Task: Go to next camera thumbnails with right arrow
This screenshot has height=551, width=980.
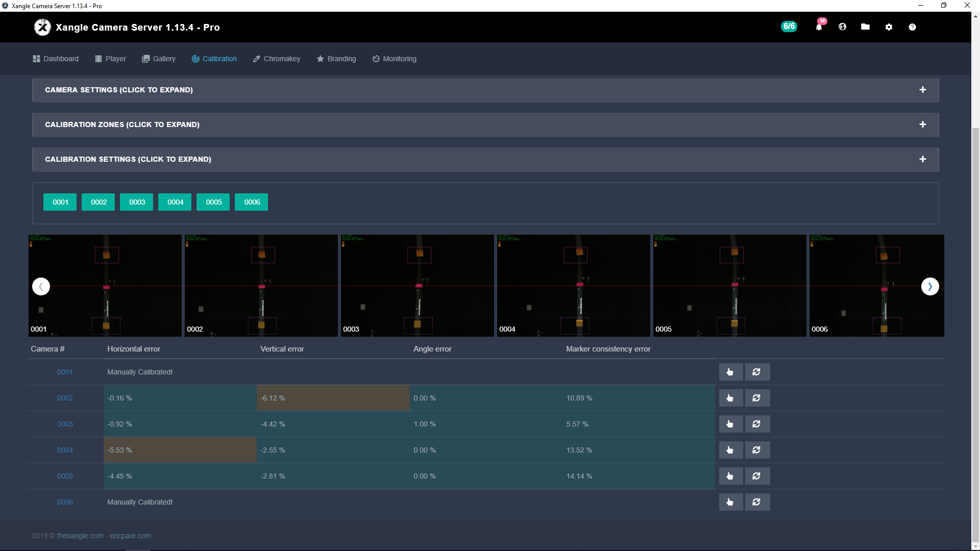Action: [930, 286]
